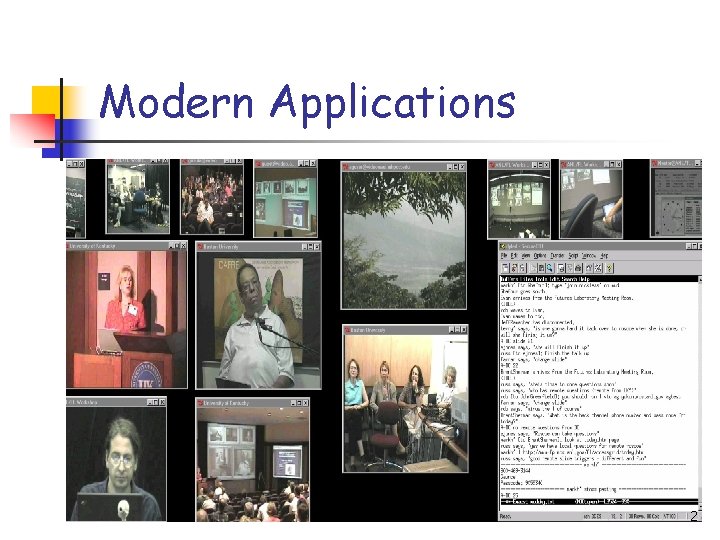Click the Copy toolbar icon

tap(534, 268)
